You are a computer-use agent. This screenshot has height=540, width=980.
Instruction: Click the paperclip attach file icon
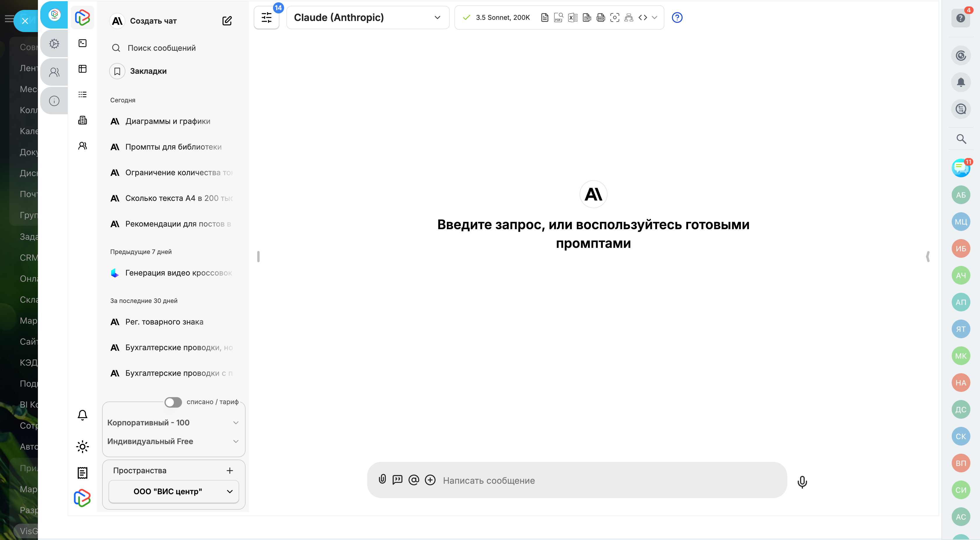tap(382, 479)
